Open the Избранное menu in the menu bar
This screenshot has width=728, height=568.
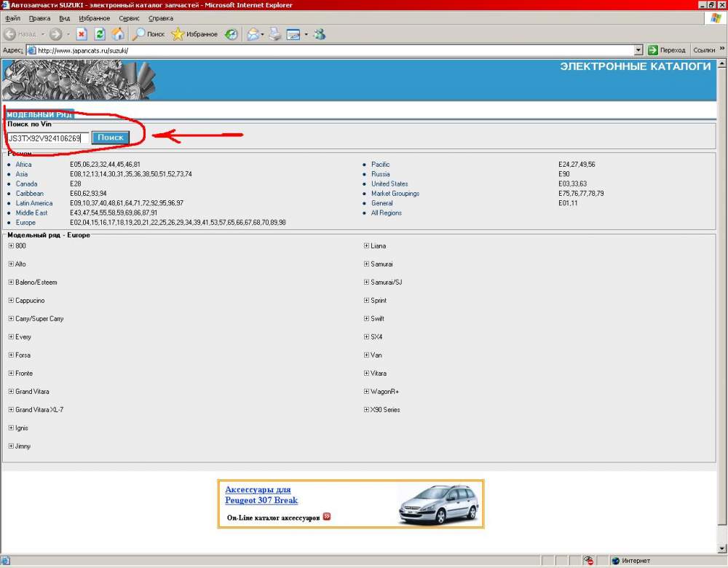(x=94, y=19)
